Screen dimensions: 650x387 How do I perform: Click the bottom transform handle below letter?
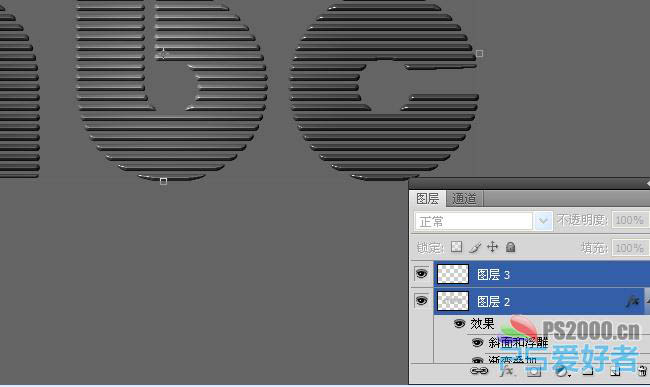[x=163, y=181]
